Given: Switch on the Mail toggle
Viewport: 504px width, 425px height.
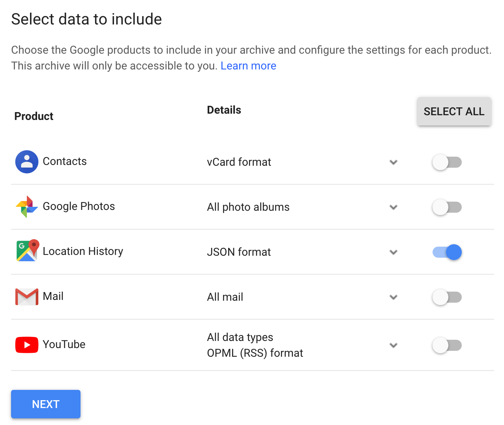Looking at the screenshot, I should pyautogui.click(x=447, y=297).
